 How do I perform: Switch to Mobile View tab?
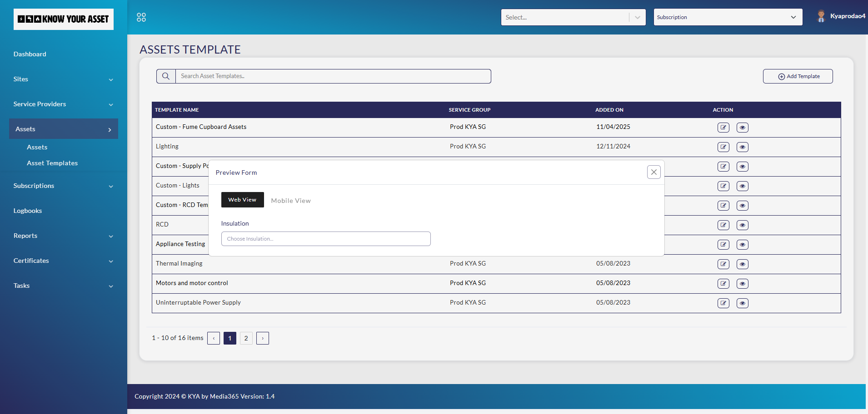pyautogui.click(x=291, y=201)
